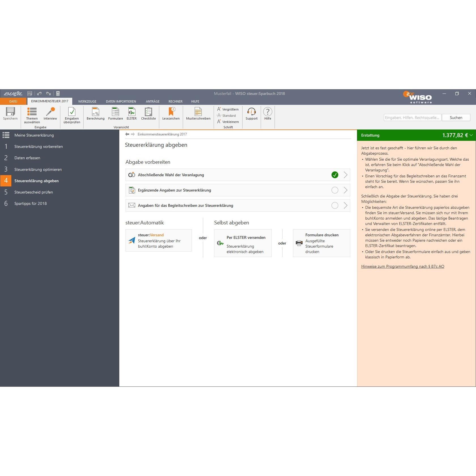Screen dimensions: 476x476
Task: Go to step 2 Daten erfassen
Action: pyautogui.click(x=59, y=158)
